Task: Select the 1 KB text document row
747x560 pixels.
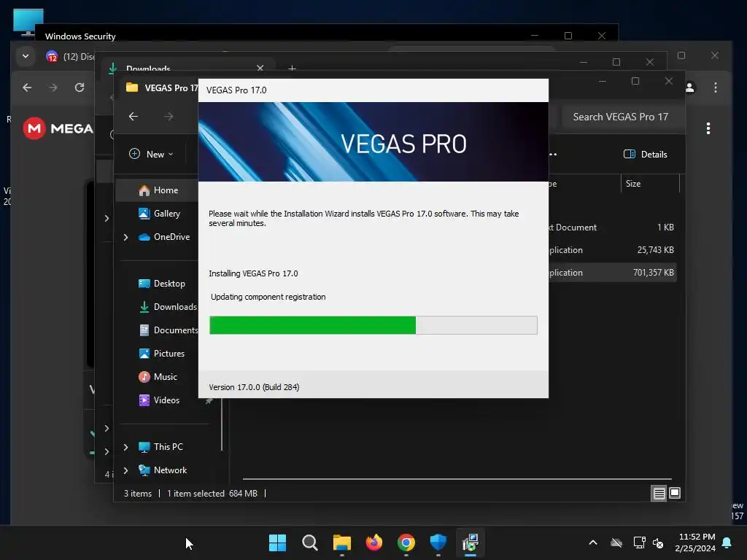Action: [612, 227]
